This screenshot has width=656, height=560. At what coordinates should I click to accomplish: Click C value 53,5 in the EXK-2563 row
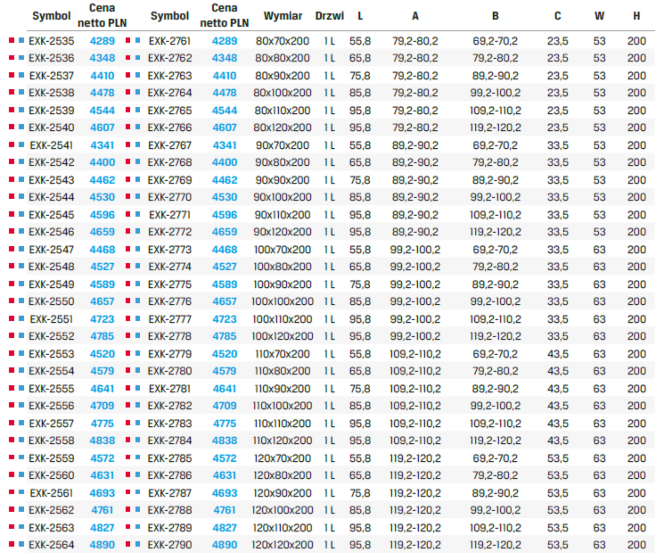[x=558, y=527]
